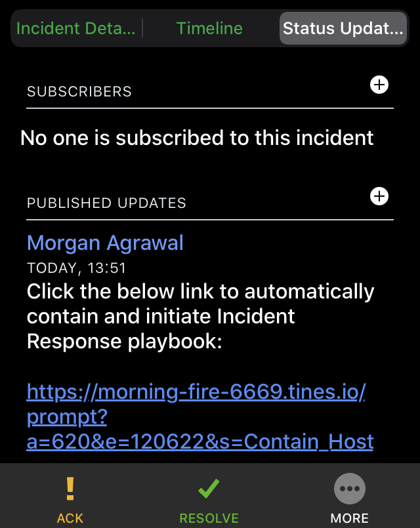Open Morgan Agrawal's profile link
420x528 pixels.
click(105, 243)
